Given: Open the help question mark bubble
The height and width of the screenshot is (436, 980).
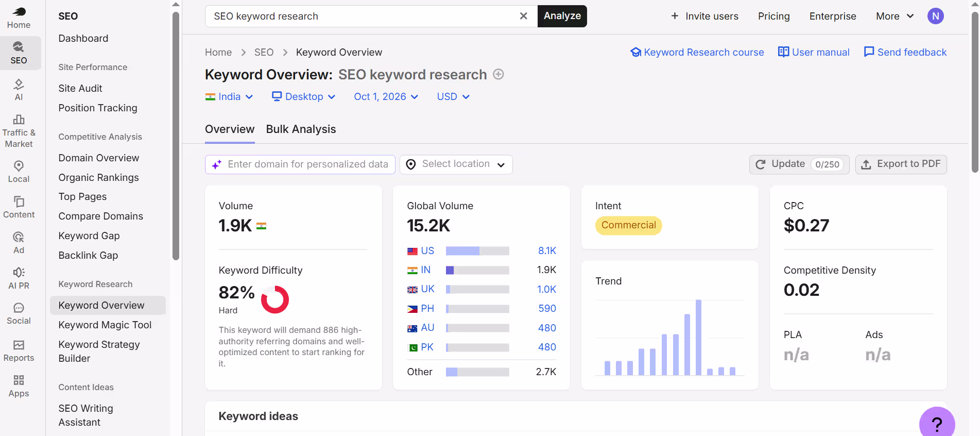Looking at the screenshot, I should pos(937,424).
